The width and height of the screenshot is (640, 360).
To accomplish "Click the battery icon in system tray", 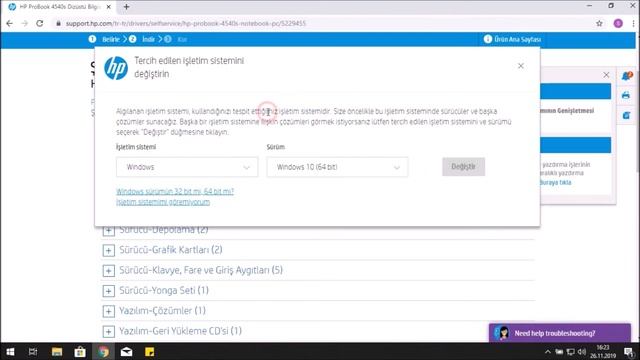I will 559,352.
